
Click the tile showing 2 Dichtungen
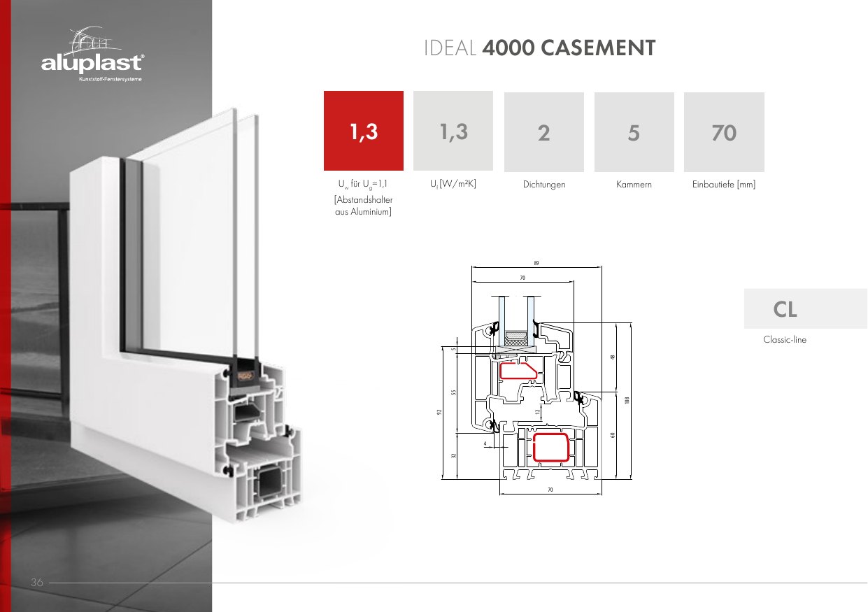pyautogui.click(x=543, y=132)
